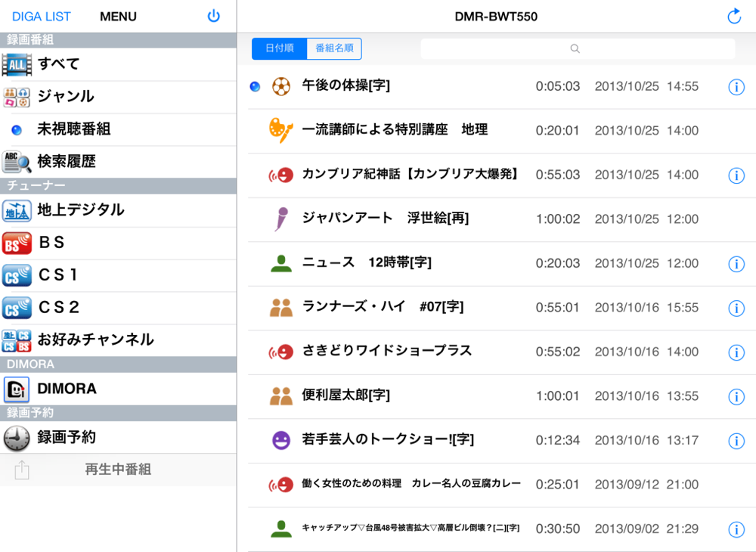756x552 pixels.
Task: Open the 録画予約 clock icon
Action: [17, 438]
